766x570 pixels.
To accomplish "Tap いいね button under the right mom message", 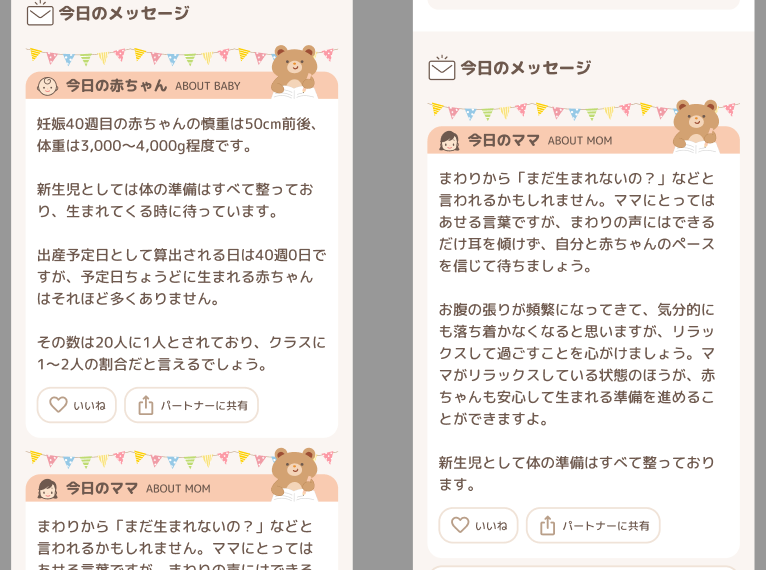I will pos(478,525).
